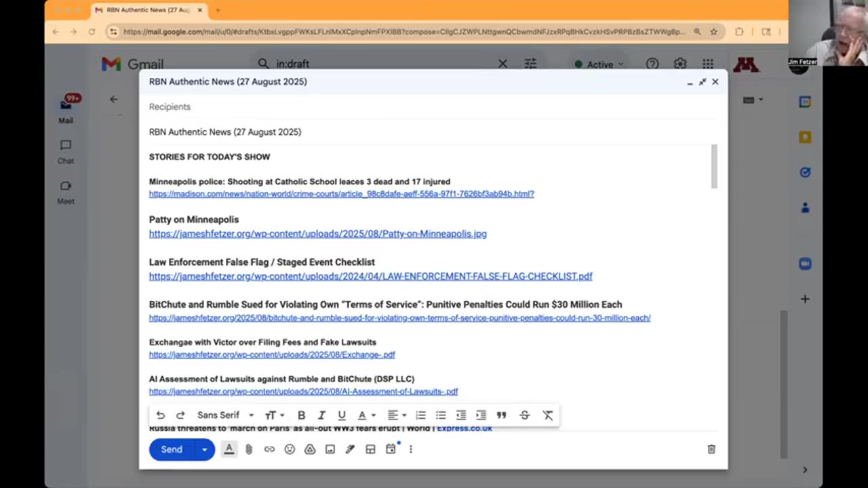Open Meet in Gmail sidebar
The image size is (868, 488).
pyautogui.click(x=66, y=192)
